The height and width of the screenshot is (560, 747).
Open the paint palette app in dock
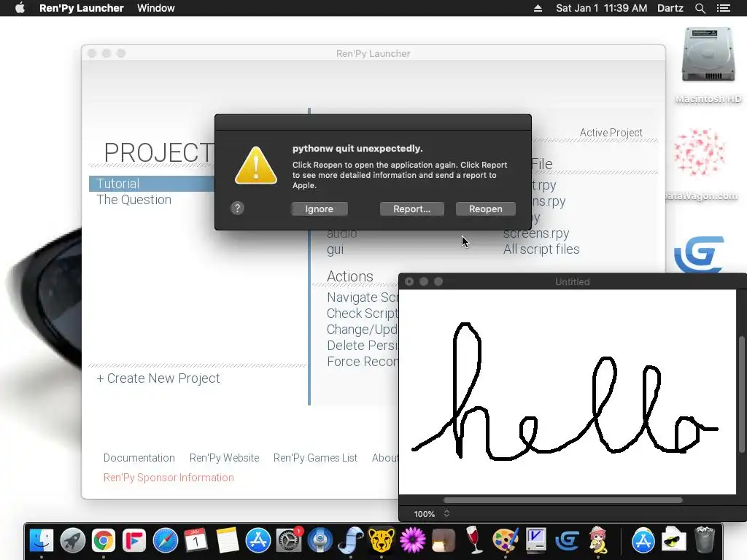505,540
